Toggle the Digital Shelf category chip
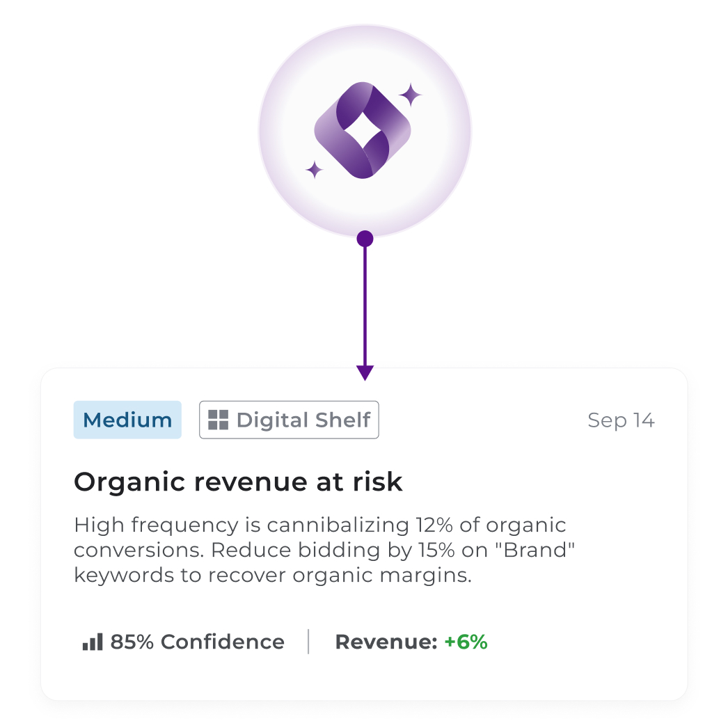 289,420
